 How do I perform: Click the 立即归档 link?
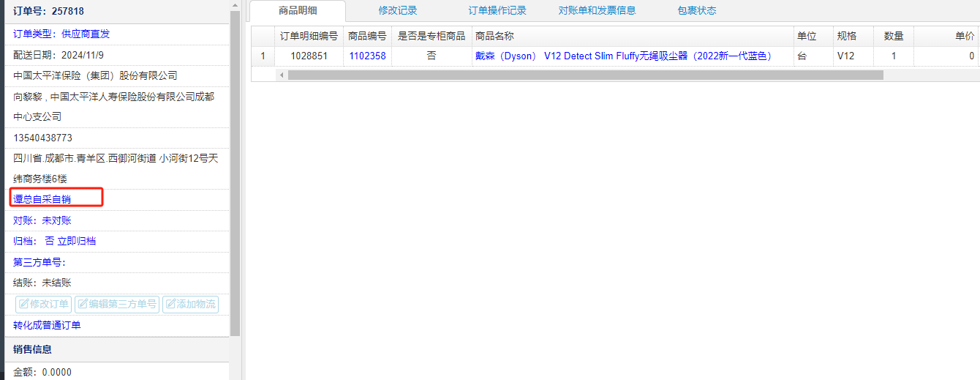pos(77,241)
